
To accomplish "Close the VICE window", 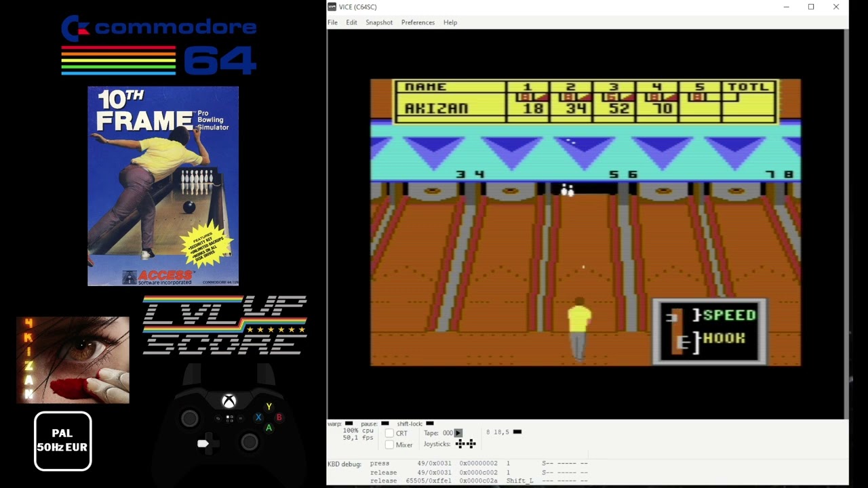I will [836, 7].
